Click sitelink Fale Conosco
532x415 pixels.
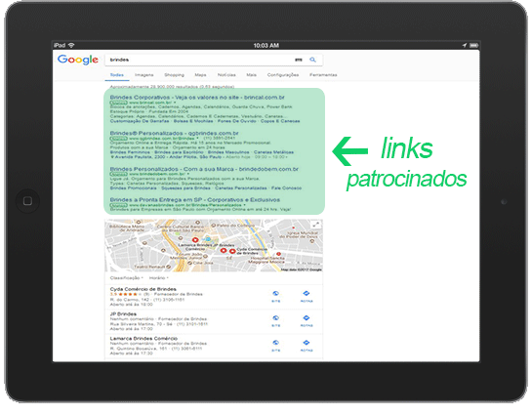click(x=286, y=188)
